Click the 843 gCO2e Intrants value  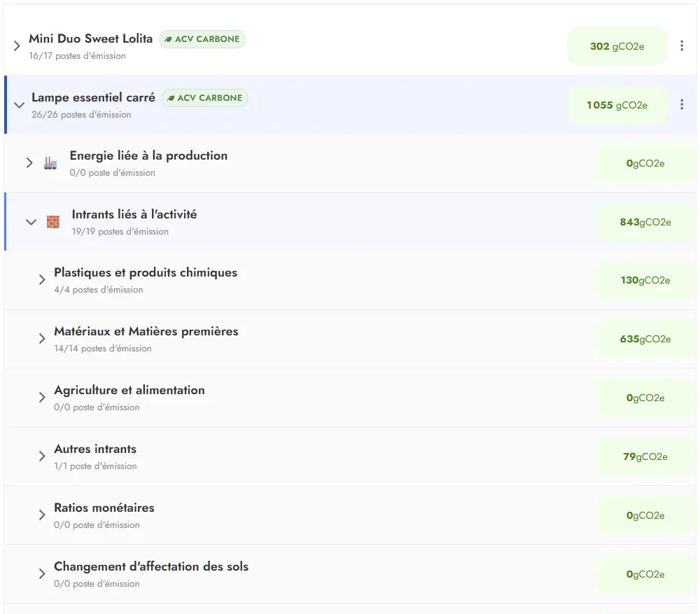pyautogui.click(x=645, y=222)
